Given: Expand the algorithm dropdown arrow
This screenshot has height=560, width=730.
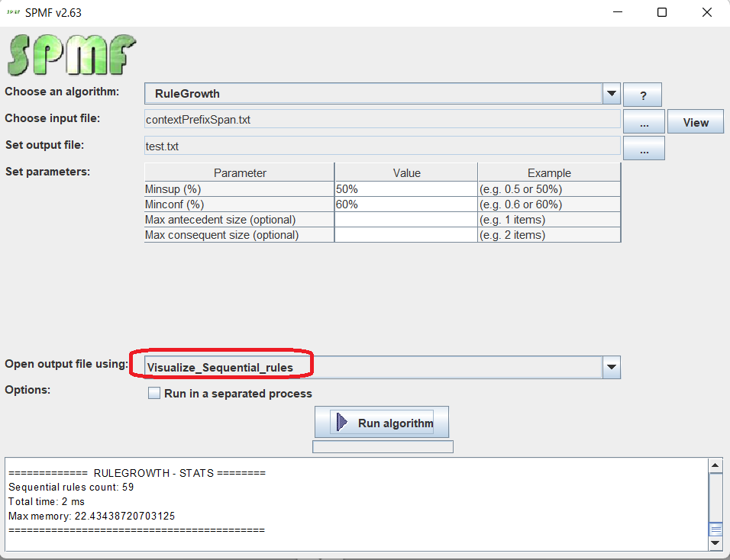Looking at the screenshot, I should 611,94.
